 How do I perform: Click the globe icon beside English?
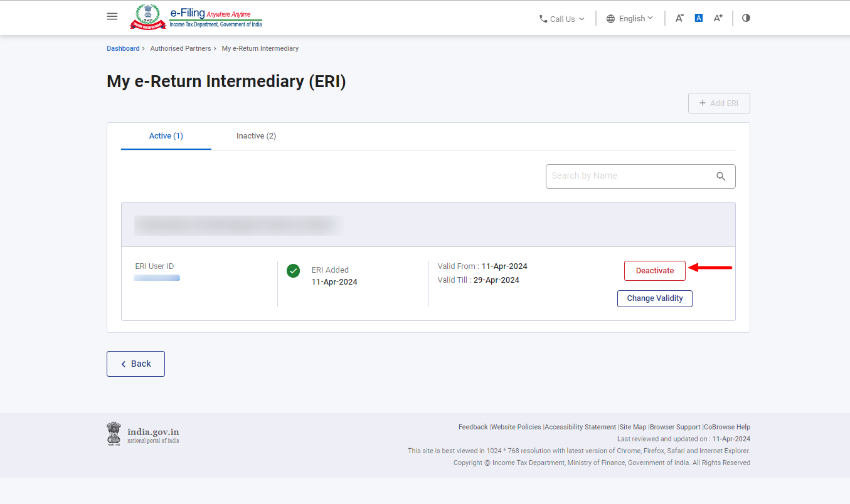click(x=610, y=18)
